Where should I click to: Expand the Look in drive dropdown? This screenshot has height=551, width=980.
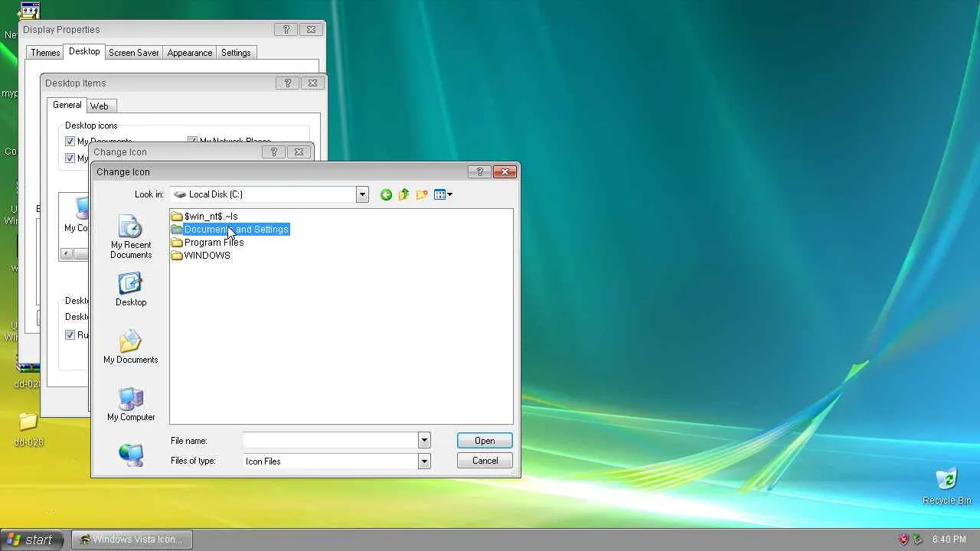tap(362, 194)
